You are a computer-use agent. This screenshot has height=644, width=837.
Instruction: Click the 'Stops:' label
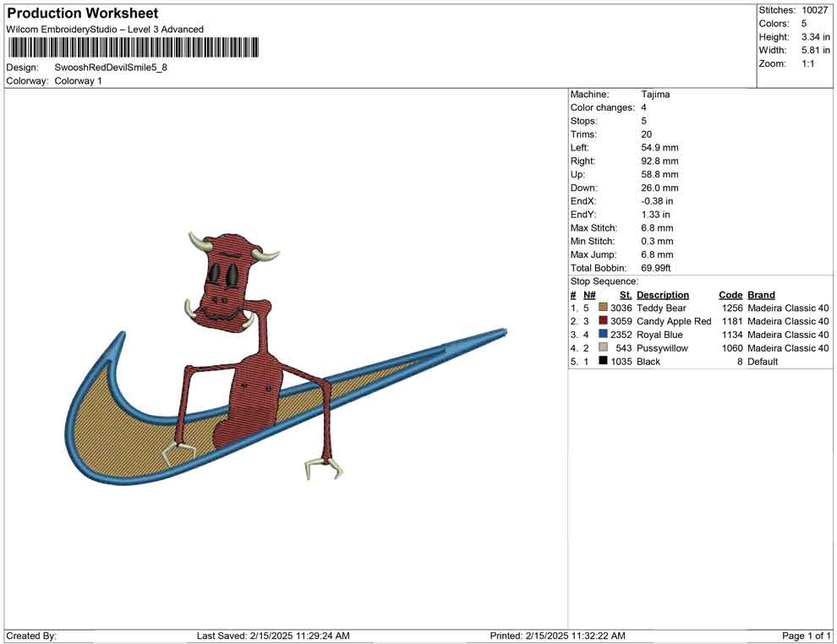pyautogui.click(x=584, y=121)
